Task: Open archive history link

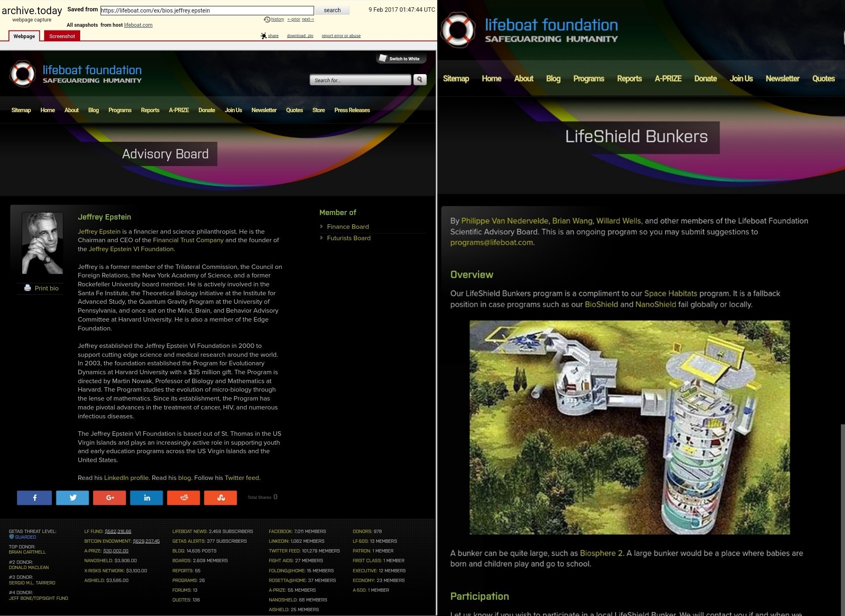Action: 277,19
